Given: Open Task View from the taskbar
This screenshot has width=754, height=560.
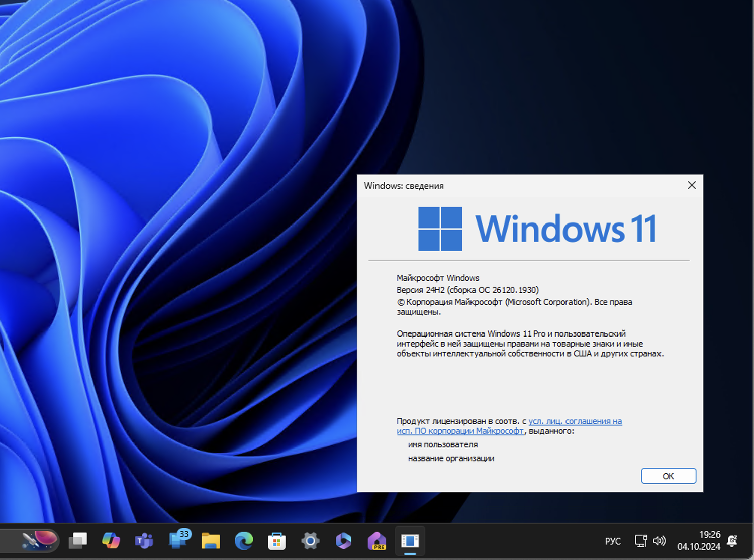Looking at the screenshot, I should coord(78,541).
